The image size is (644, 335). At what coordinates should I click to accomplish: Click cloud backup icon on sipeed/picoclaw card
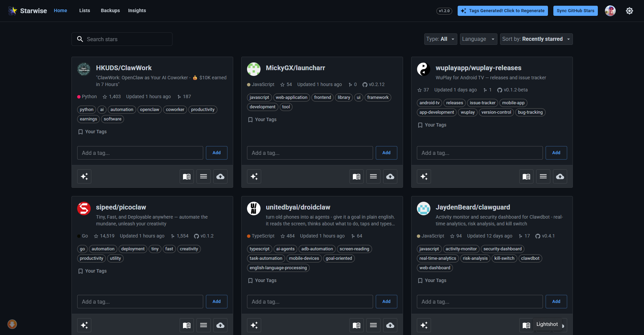click(220, 325)
